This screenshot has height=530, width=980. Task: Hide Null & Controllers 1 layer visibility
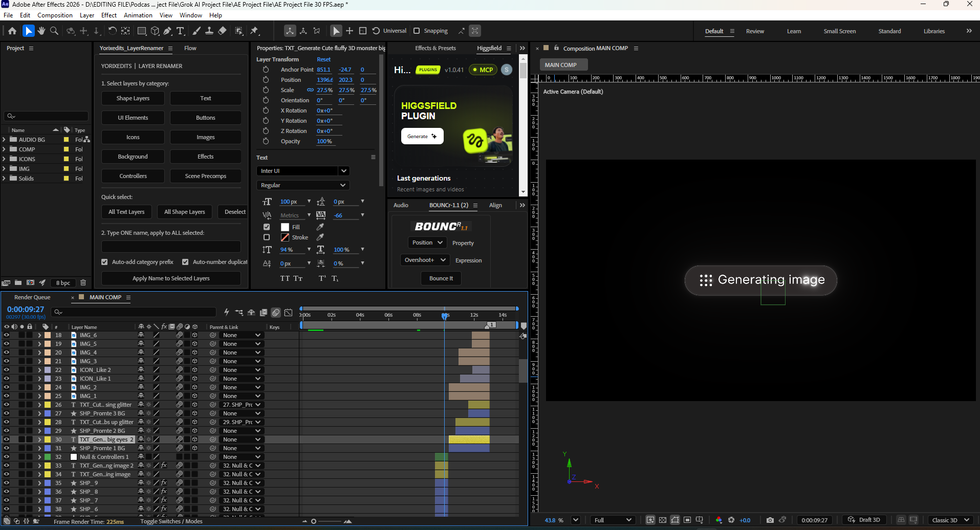(7, 457)
